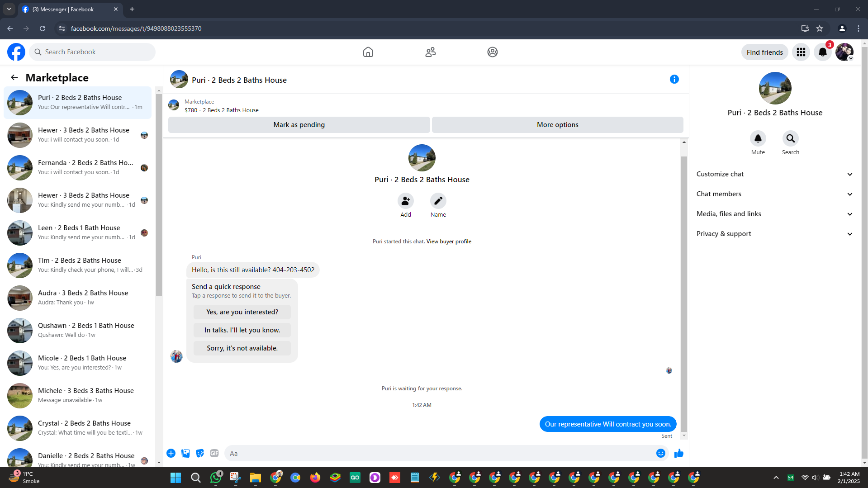This screenshot has width=868, height=488.
Task: Open Micole 2 Beds 1 Bath House chat
Action: (77, 363)
